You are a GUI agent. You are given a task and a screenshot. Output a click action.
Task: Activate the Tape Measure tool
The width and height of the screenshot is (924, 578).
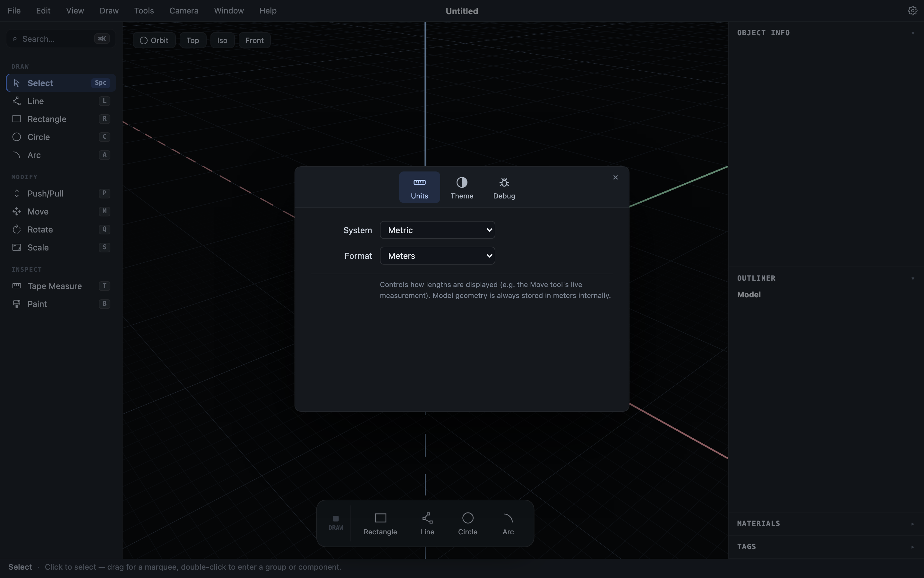pyautogui.click(x=61, y=286)
